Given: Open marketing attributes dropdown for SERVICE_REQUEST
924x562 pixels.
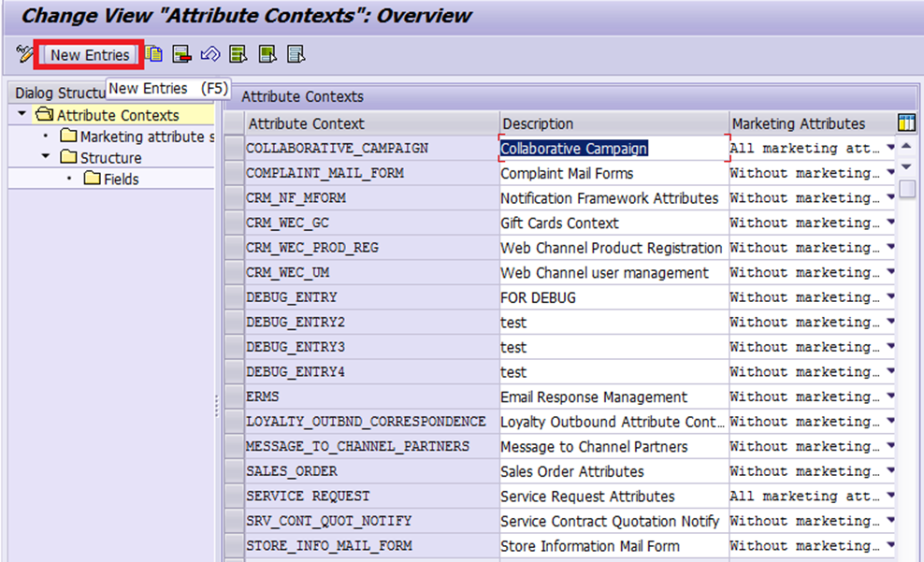Looking at the screenshot, I should (890, 496).
